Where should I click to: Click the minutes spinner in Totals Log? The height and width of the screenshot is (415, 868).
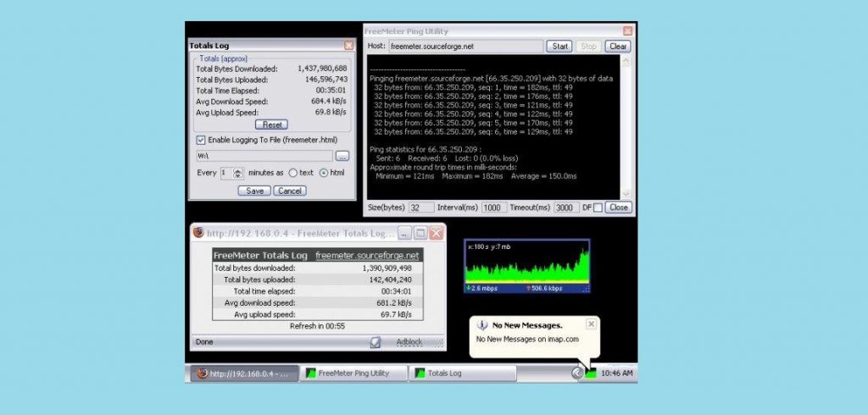point(238,173)
